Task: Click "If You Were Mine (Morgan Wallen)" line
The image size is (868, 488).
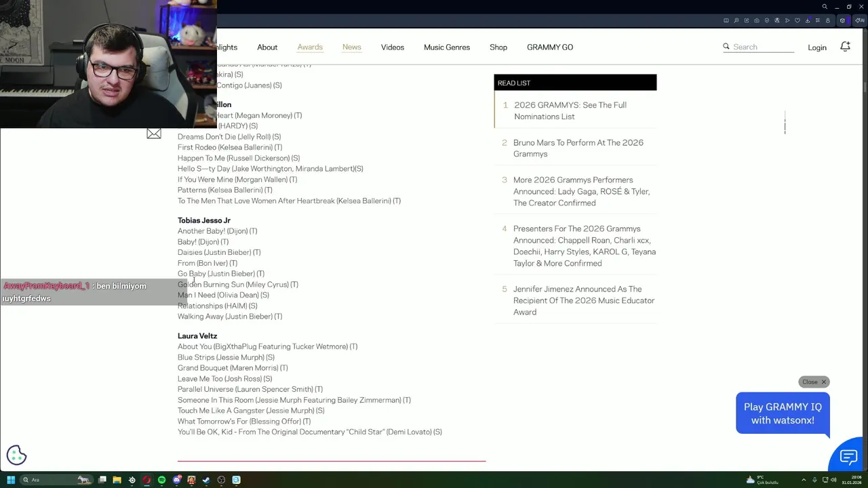Action: [x=237, y=179]
